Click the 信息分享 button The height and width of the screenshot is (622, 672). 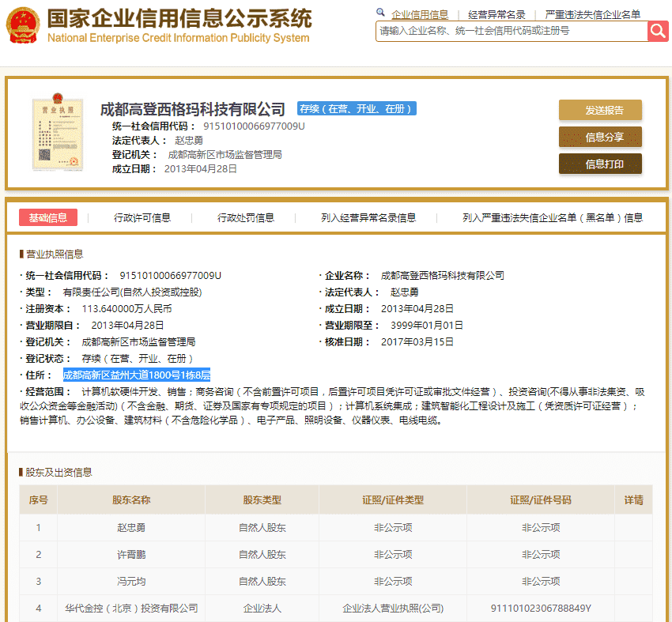(600, 137)
